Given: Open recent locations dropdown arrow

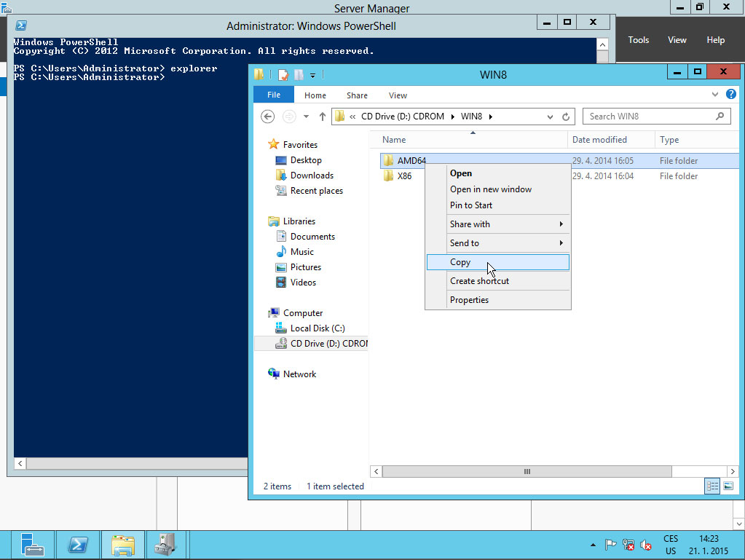Looking at the screenshot, I should [x=306, y=117].
